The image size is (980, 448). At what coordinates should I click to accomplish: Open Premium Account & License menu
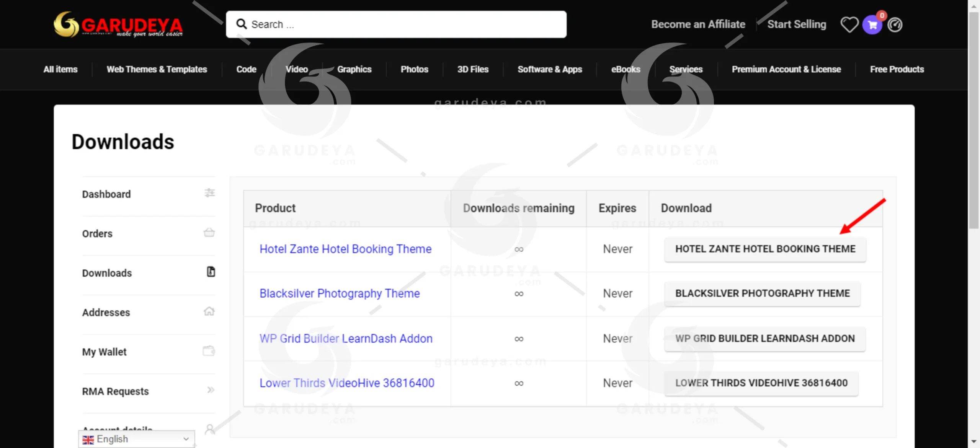click(x=786, y=69)
